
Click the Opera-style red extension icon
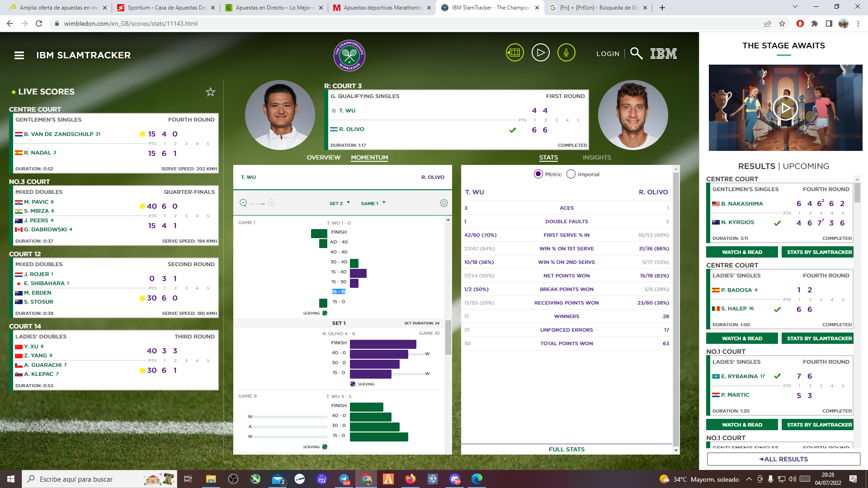click(x=800, y=23)
